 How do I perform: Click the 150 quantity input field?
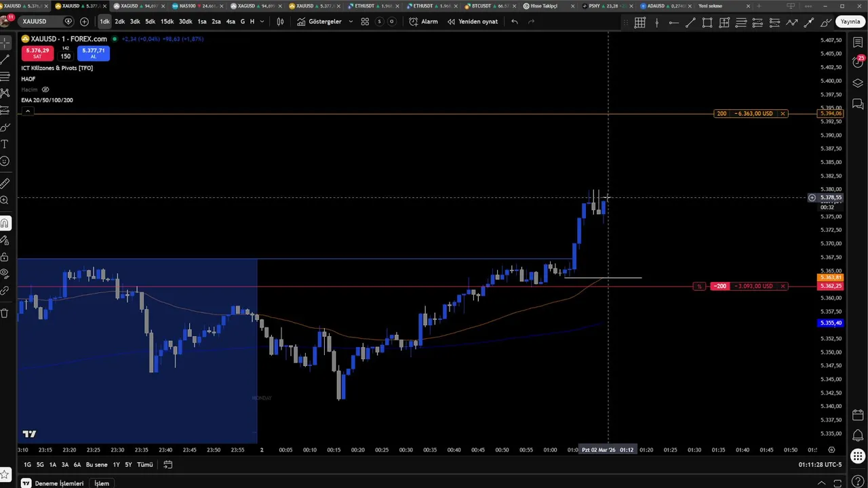click(x=66, y=56)
